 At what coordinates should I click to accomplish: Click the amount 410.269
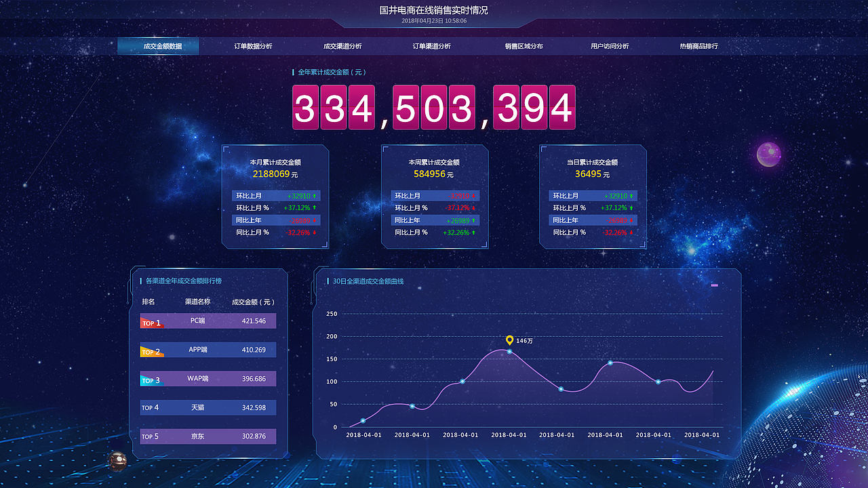tap(254, 350)
